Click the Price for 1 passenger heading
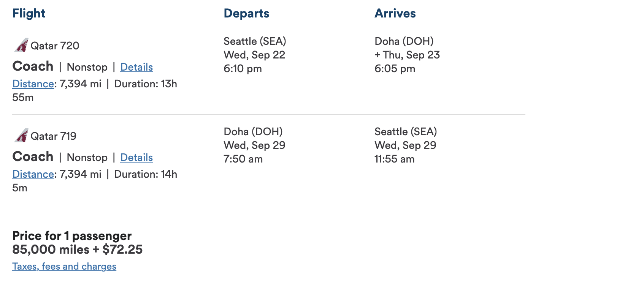 click(x=72, y=236)
